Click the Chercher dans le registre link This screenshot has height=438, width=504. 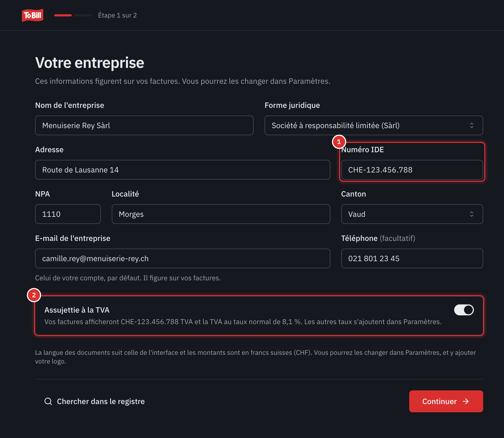pyautogui.click(x=95, y=401)
